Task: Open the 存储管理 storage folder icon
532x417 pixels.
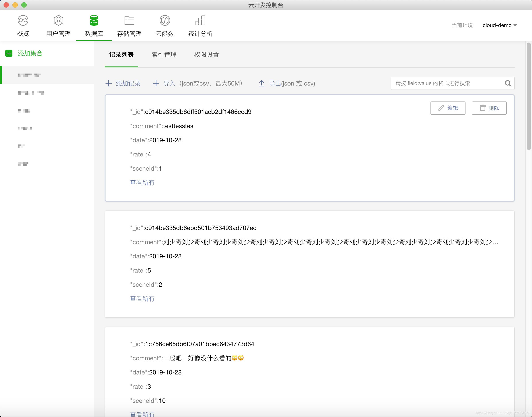Action: click(129, 21)
